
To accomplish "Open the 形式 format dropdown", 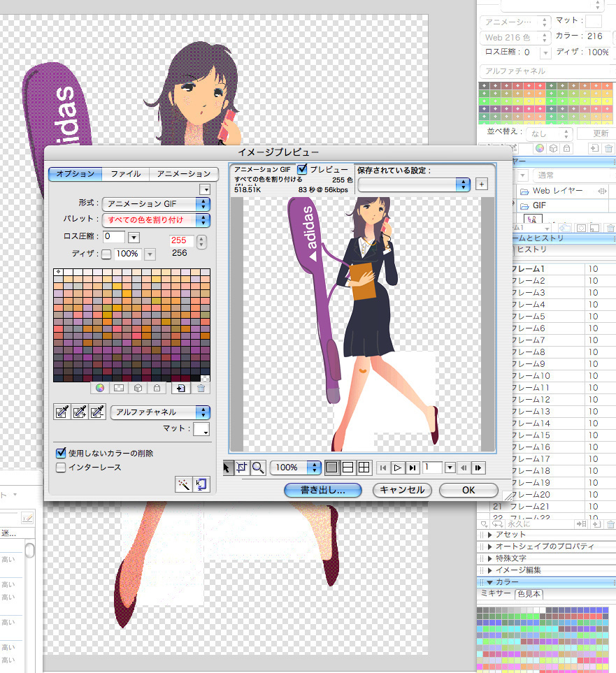I will [x=157, y=204].
